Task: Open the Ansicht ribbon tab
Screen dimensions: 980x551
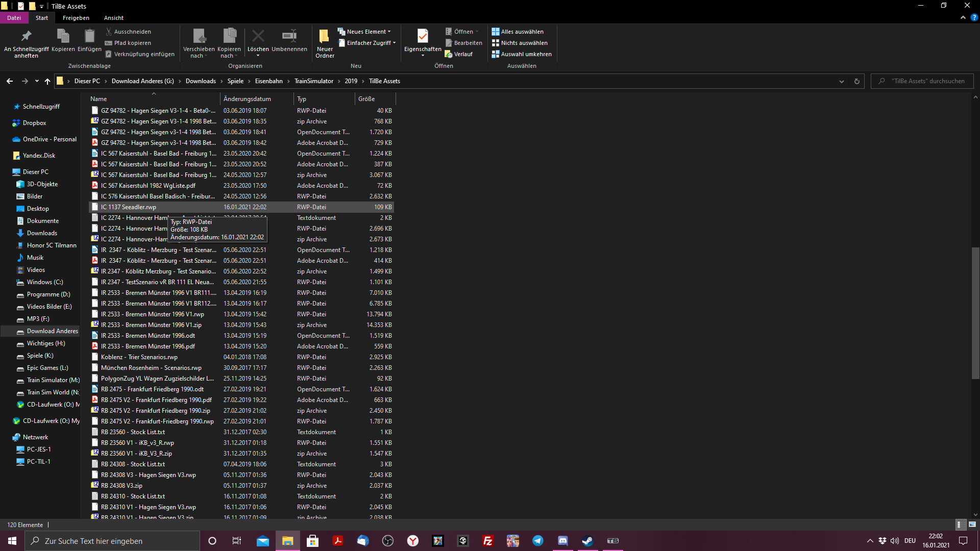Action: click(113, 18)
